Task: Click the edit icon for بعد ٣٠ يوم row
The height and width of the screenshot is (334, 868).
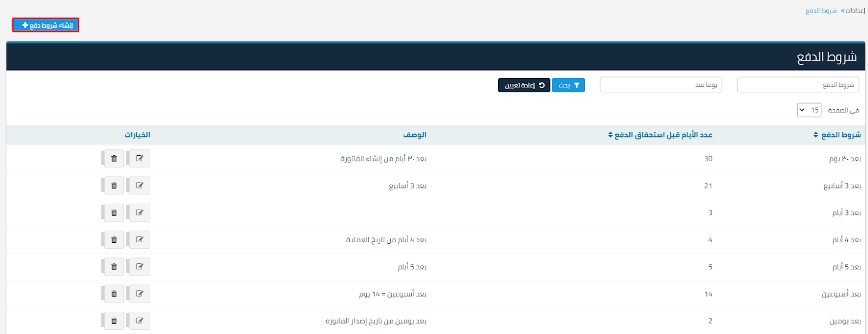Action: 139,159
